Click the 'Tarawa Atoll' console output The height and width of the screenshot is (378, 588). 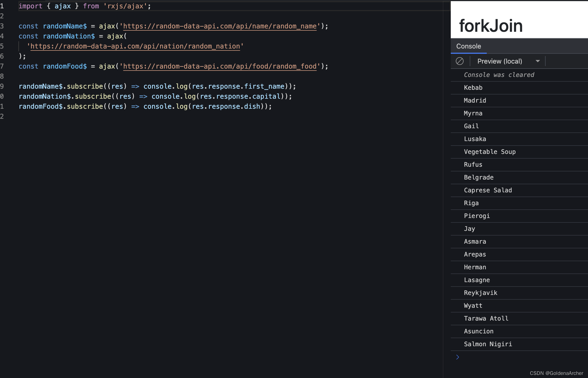click(x=486, y=318)
